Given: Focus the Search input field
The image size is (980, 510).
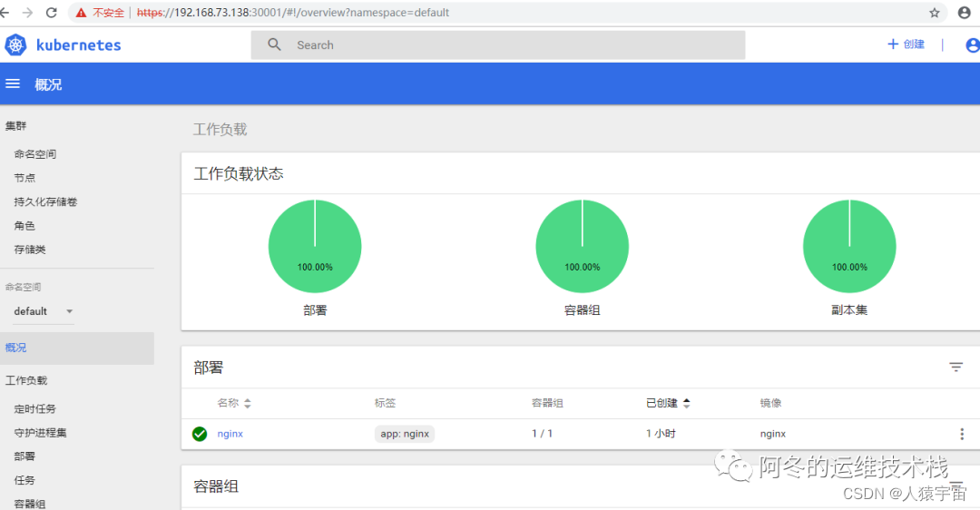Looking at the screenshot, I should pyautogui.click(x=498, y=45).
